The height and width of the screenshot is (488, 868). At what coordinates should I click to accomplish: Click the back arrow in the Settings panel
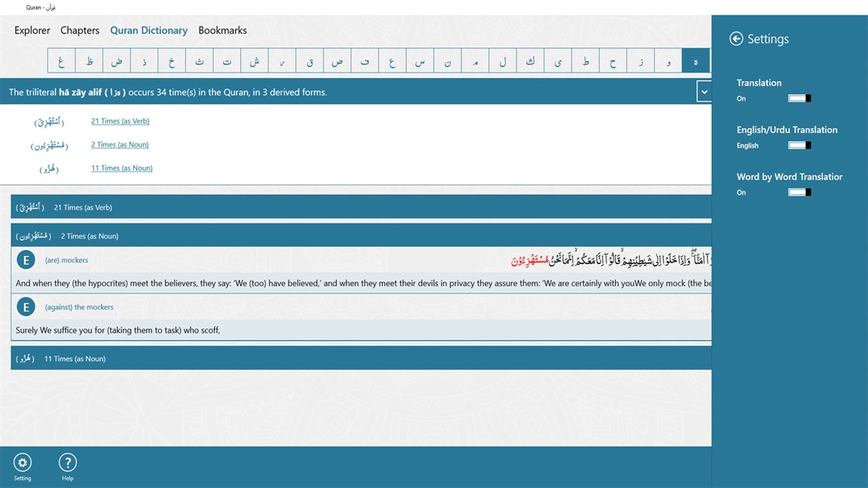tap(736, 38)
